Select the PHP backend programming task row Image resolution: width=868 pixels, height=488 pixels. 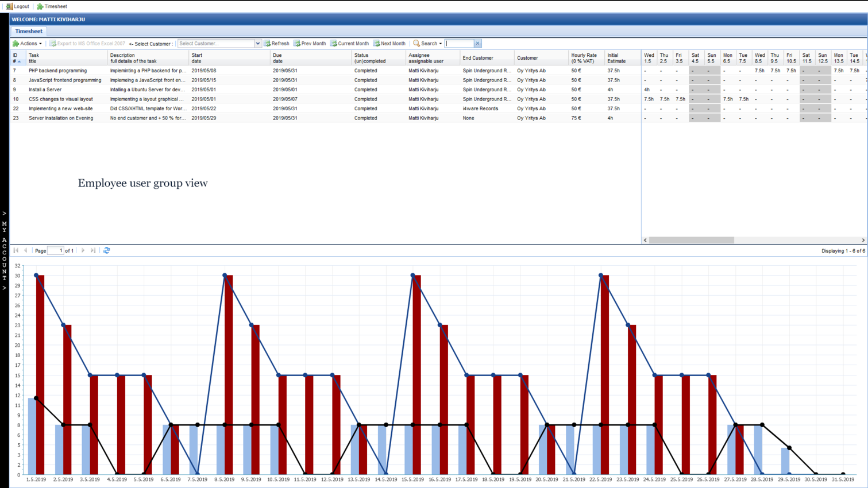57,71
